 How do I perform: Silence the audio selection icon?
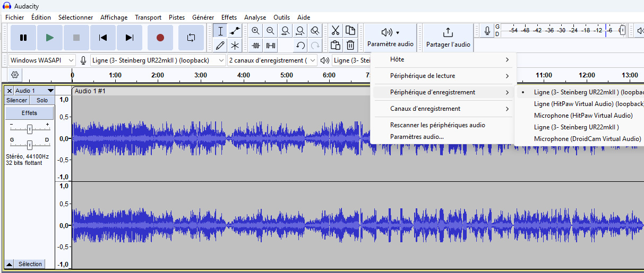click(x=271, y=45)
